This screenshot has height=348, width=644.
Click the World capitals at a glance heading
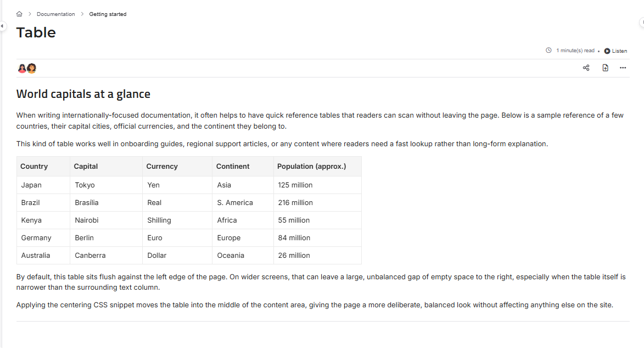tap(83, 94)
